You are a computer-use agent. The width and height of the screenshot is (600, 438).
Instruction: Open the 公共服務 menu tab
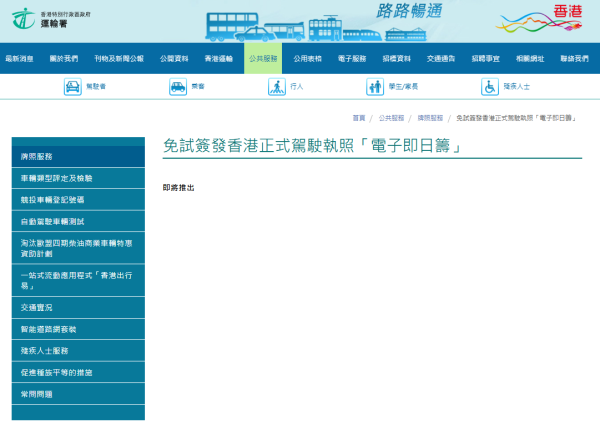click(x=264, y=59)
